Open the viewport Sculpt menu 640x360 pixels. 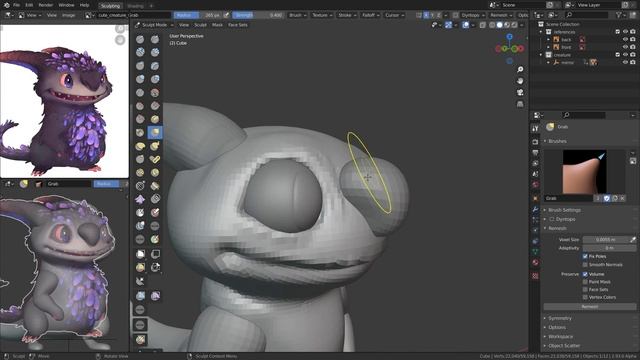point(200,25)
